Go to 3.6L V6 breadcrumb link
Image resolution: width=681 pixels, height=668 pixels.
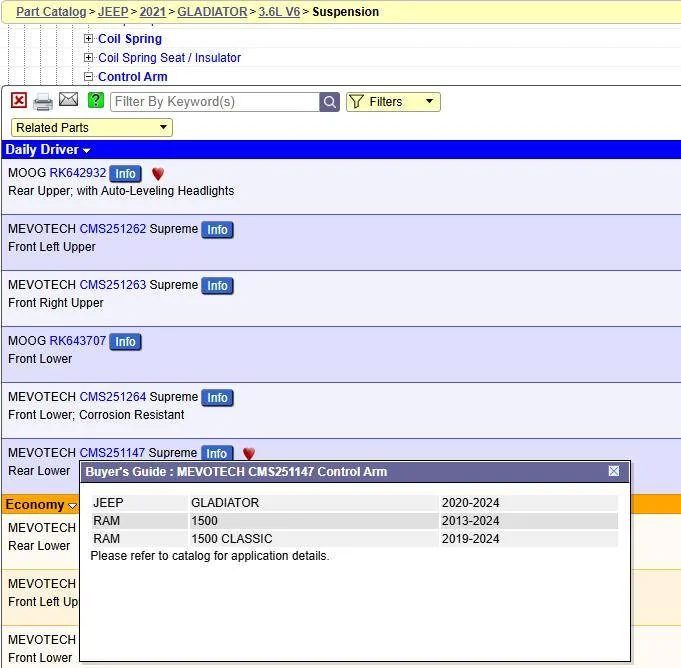click(x=279, y=12)
